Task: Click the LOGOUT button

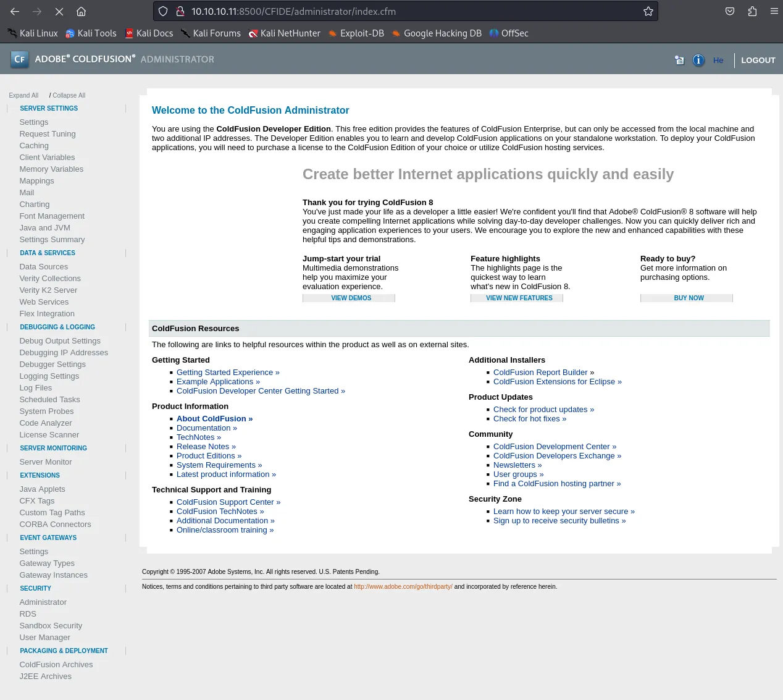Action: (758, 60)
